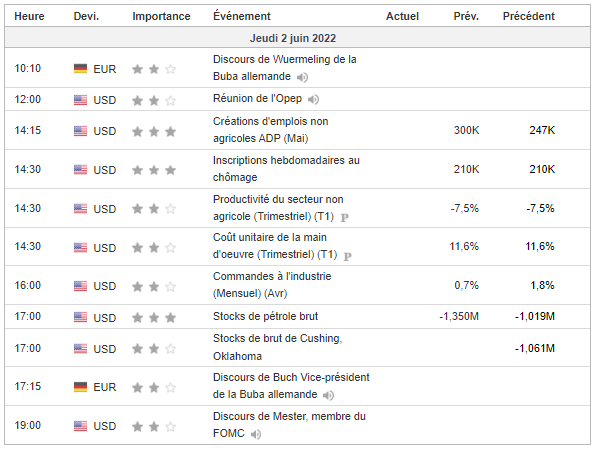Click the P preliminary icon on Coût unitaire row
The width and height of the screenshot is (597, 452).
[348, 256]
